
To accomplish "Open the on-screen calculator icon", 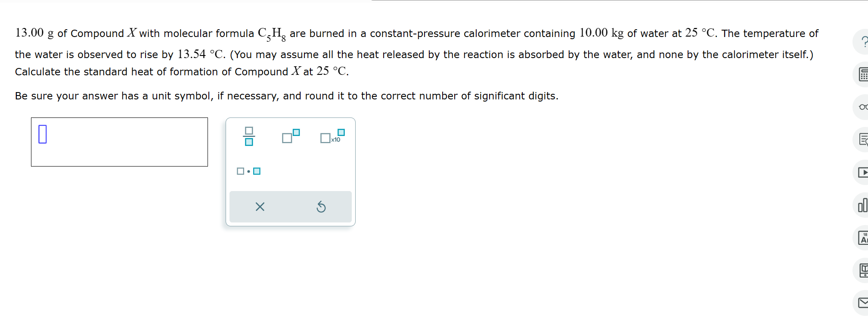I will 864,74.
